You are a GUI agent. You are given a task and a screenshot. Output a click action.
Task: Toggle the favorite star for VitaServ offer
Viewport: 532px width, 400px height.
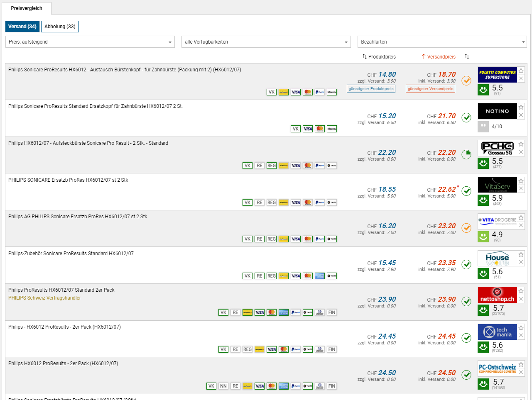pyautogui.click(x=521, y=181)
